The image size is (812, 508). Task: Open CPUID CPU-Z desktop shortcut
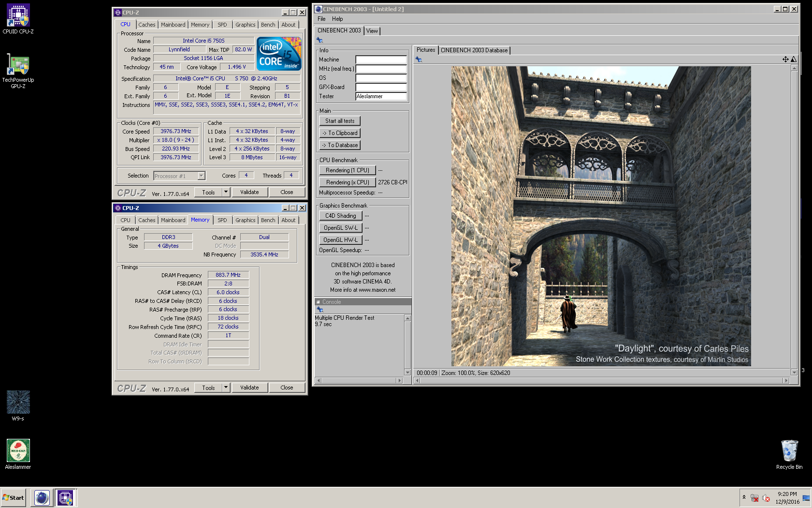tap(18, 19)
